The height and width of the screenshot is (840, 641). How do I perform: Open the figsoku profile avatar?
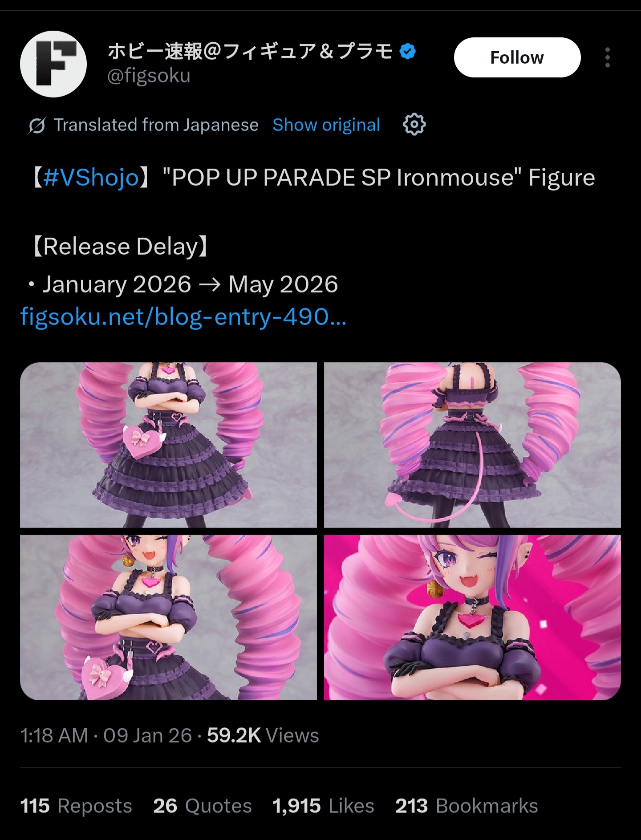click(x=53, y=64)
